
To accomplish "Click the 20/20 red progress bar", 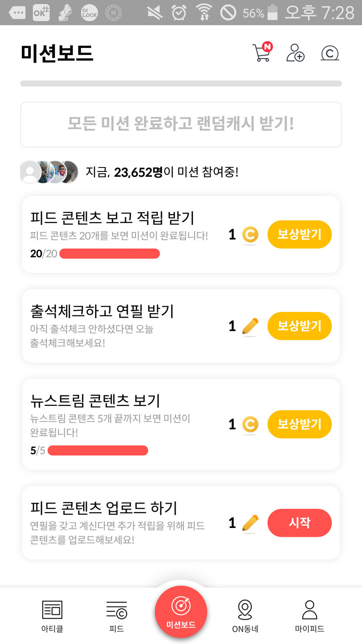I will [x=109, y=253].
